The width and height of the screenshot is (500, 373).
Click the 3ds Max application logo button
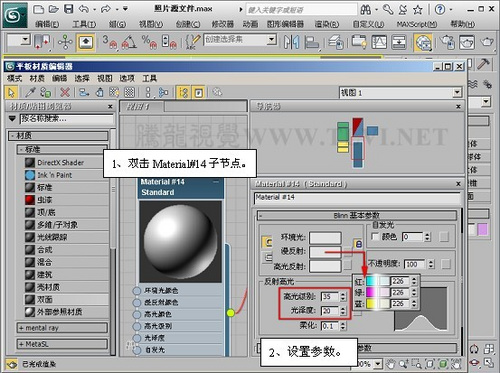point(15,15)
